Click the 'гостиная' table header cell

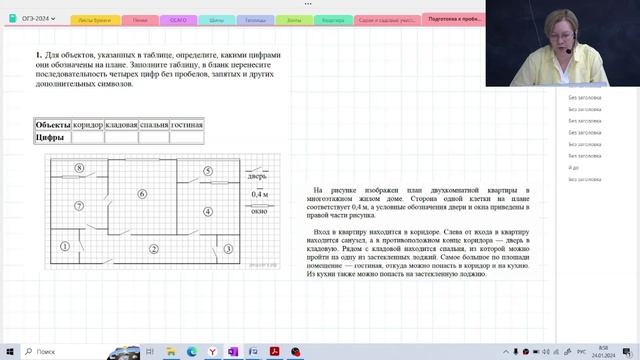(187, 125)
